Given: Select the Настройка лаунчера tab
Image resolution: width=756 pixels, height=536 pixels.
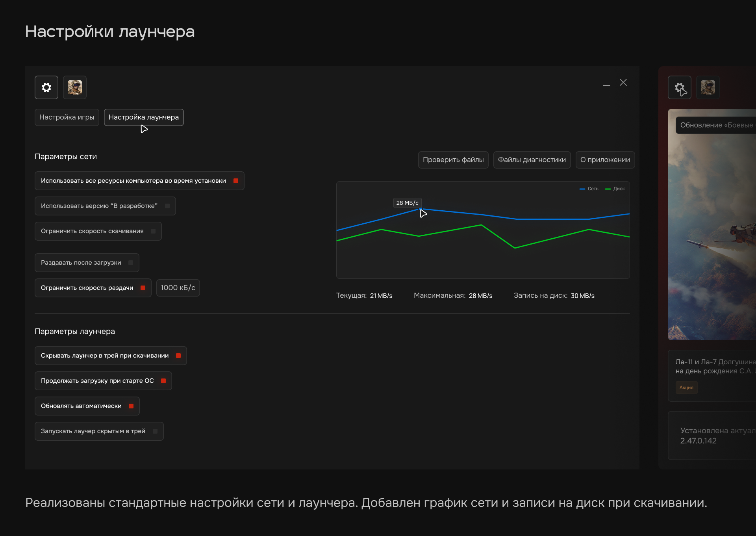Looking at the screenshot, I should coord(144,117).
